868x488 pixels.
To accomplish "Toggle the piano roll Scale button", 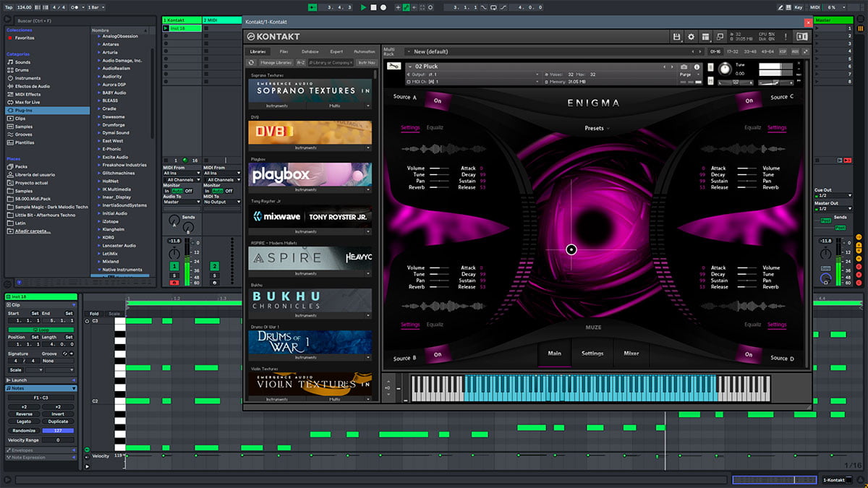I will tap(114, 314).
